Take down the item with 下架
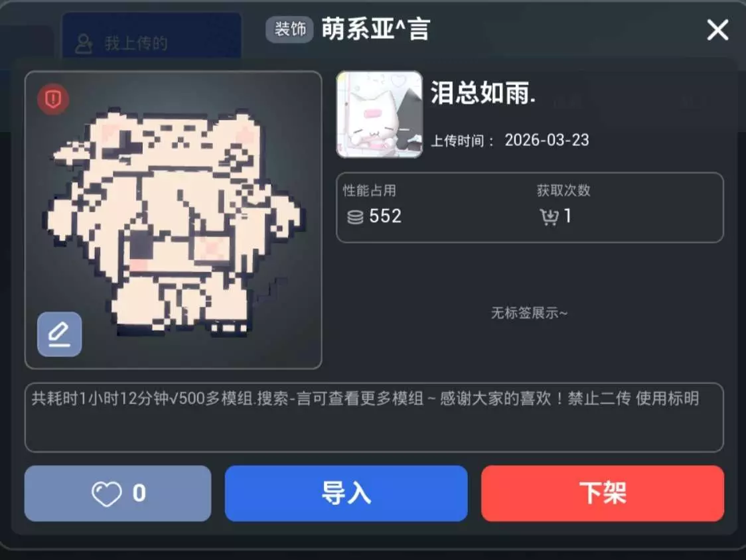The width and height of the screenshot is (746, 560). click(x=603, y=494)
